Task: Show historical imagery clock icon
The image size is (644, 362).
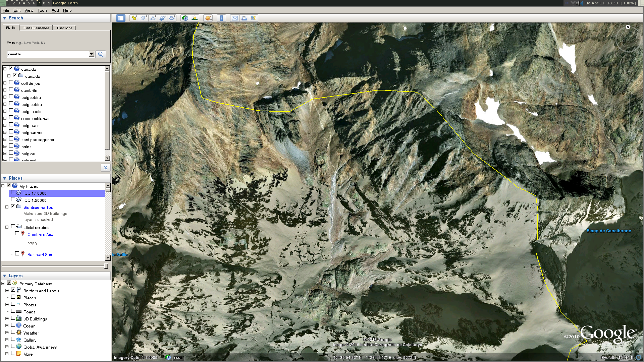Action: (x=185, y=18)
